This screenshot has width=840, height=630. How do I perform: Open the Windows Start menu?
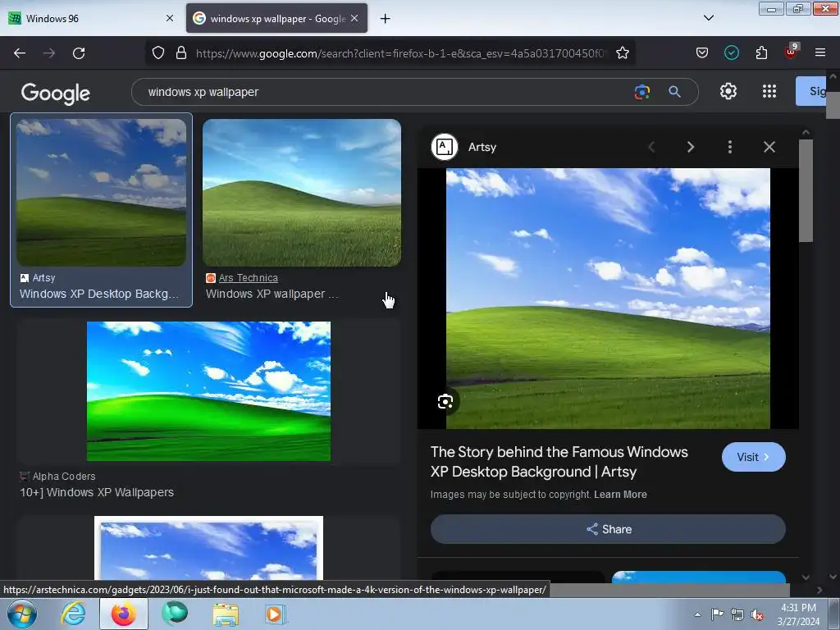[x=22, y=614]
